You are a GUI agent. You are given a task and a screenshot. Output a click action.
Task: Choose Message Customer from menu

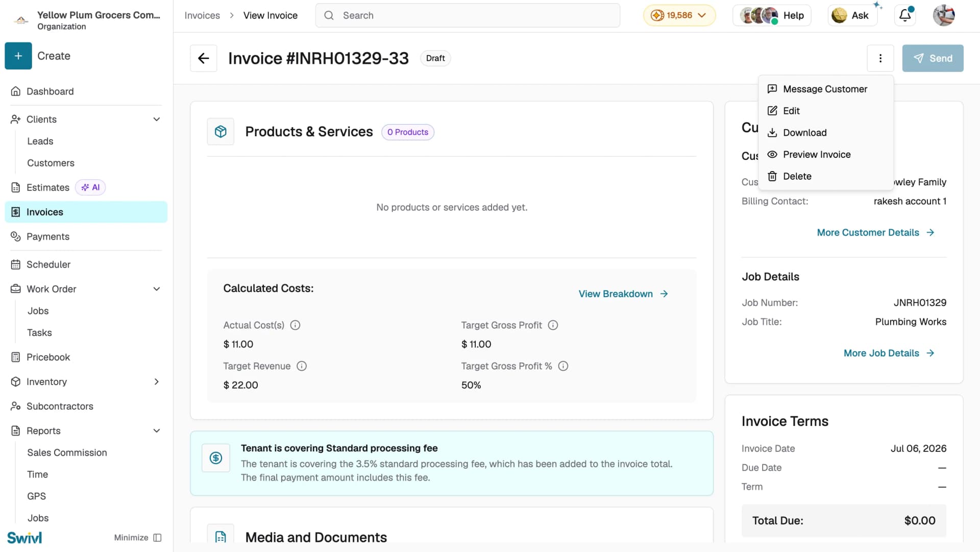[x=826, y=89]
